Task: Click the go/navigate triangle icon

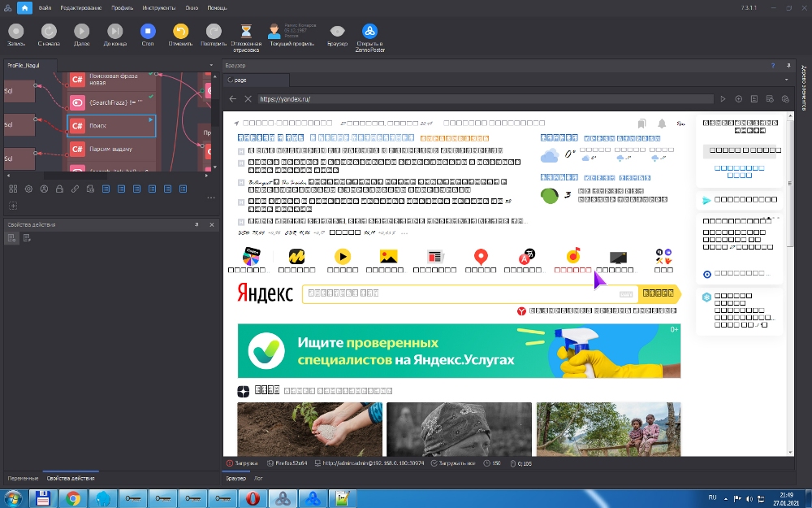Action: click(723, 99)
